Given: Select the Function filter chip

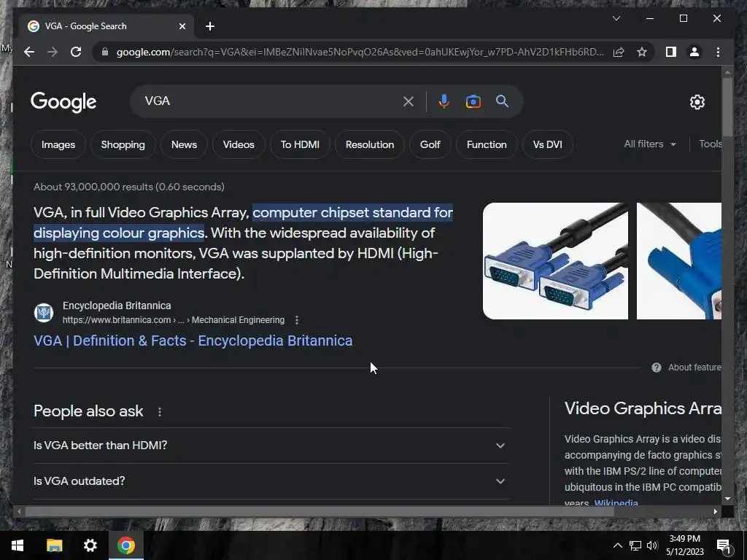Looking at the screenshot, I should (x=487, y=144).
